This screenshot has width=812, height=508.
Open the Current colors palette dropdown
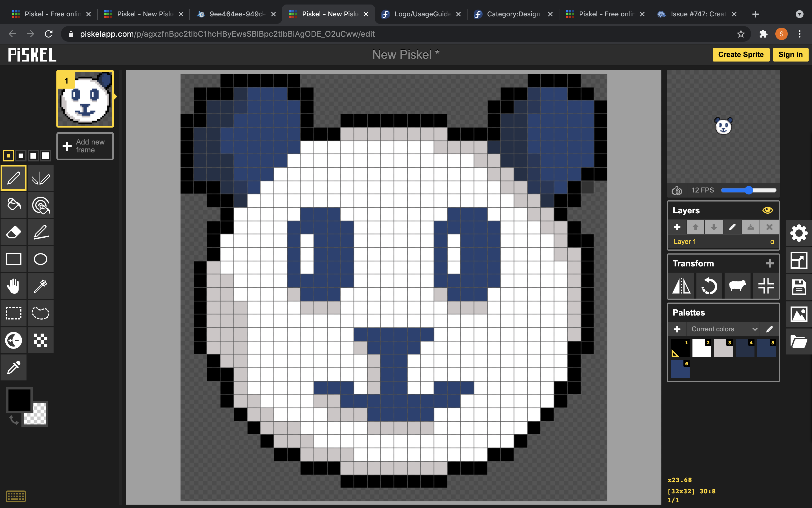(x=724, y=329)
